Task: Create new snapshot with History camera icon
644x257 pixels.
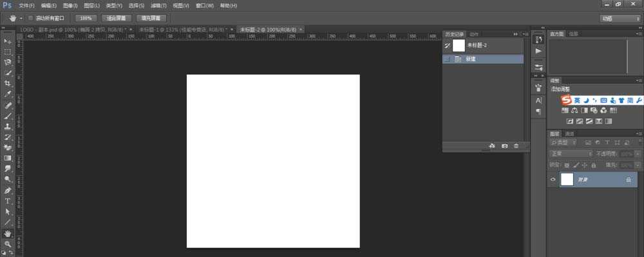Action: pyautogui.click(x=504, y=146)
